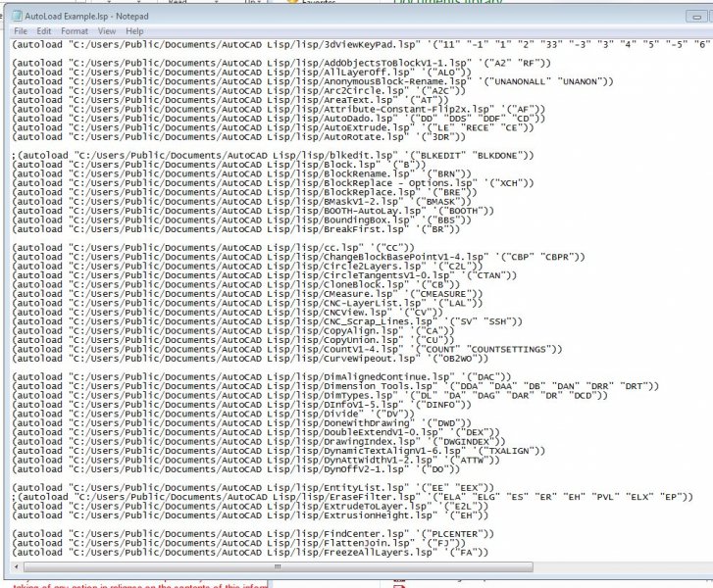Click the commented EraseFilter.lsp line
Image resolution: width=713 pixels, height=588 pixels.
tap(352, 497)
